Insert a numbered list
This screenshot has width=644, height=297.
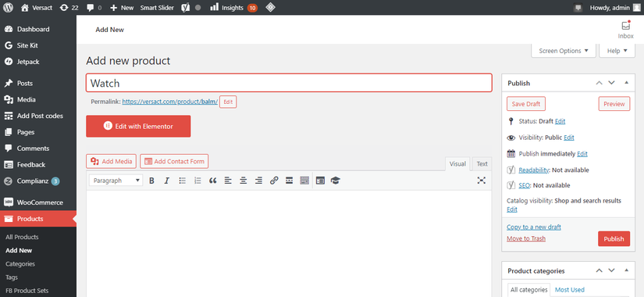click(197, 181)
